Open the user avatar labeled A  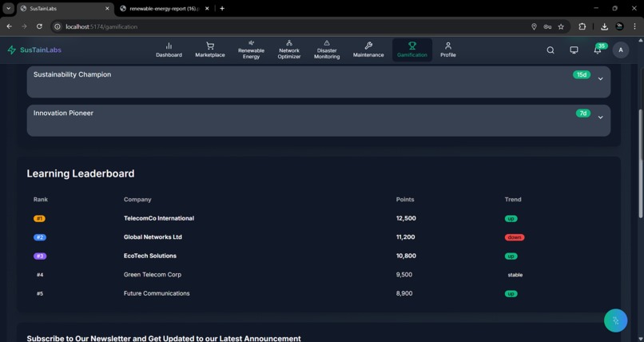[621, 50]
